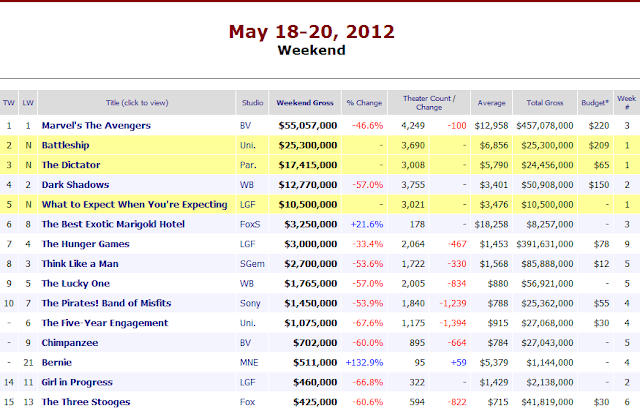Screen dimensions: 640x414
Task: Sort table by TW column header
Action: [x=9, y=103]
